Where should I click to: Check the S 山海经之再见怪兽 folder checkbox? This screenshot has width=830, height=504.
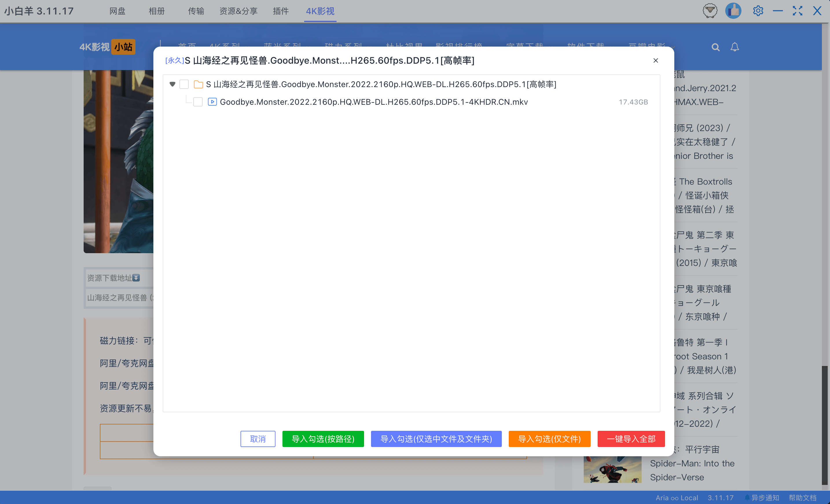pos(184,84)
